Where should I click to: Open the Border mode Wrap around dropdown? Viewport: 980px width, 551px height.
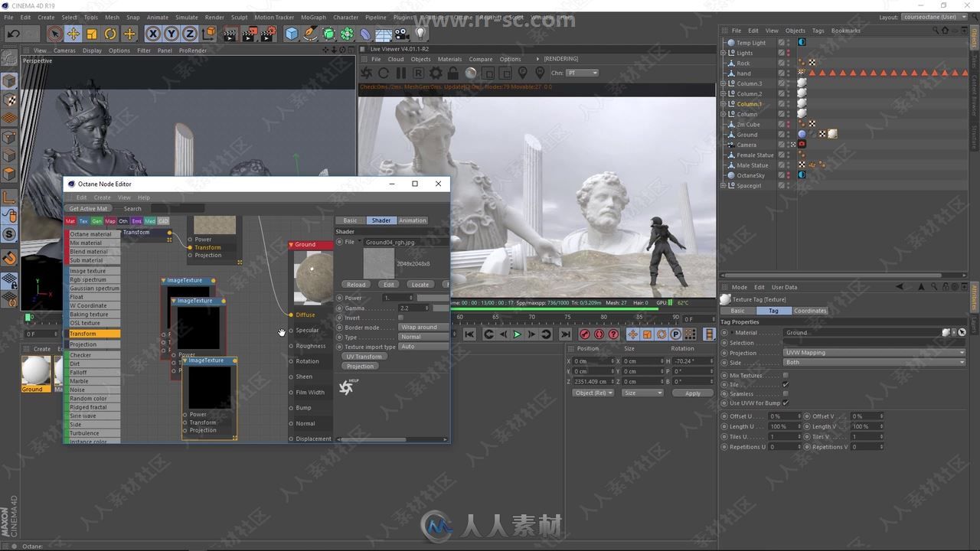(423, 328)
